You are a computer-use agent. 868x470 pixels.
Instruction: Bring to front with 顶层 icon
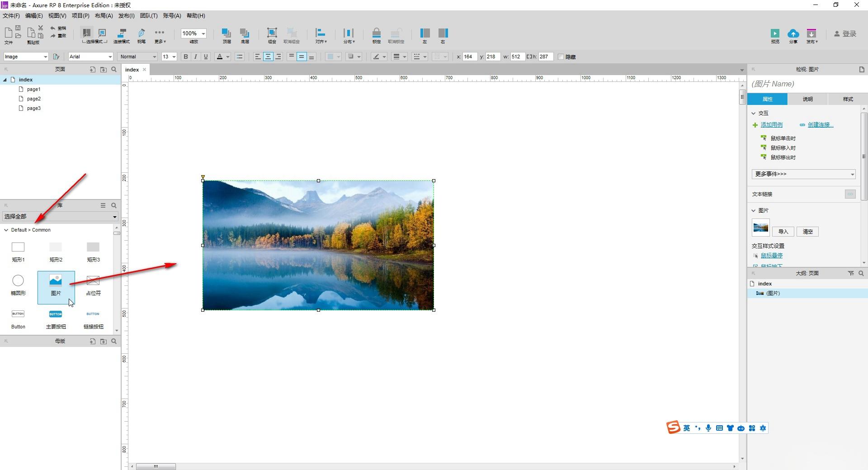coord(226,33)
